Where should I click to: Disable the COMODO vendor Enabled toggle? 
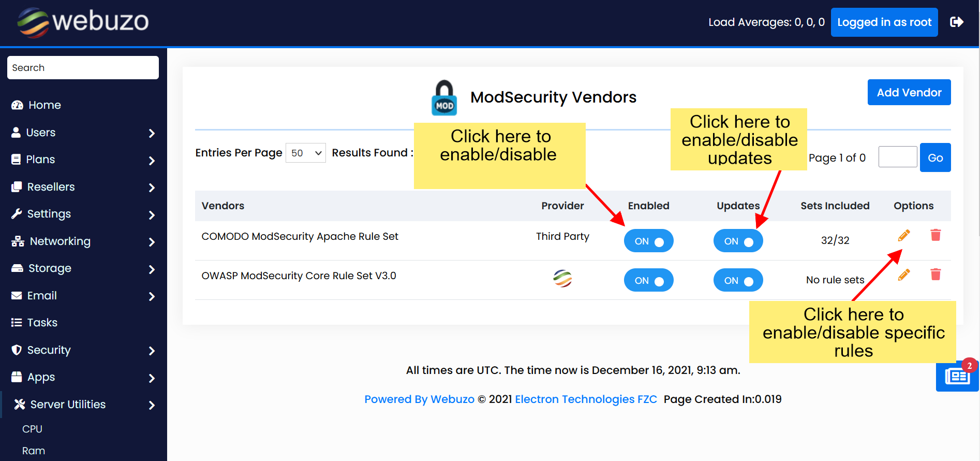(x=648, y=241)
